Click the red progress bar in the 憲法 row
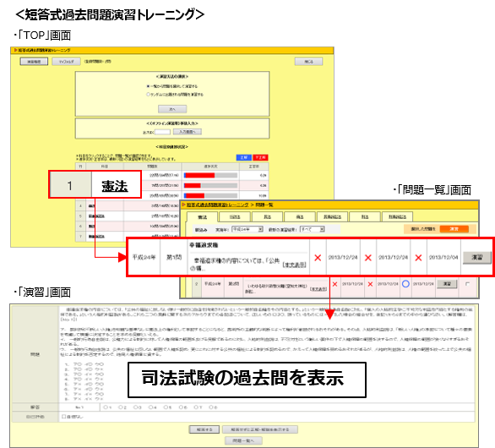495x448 pixels. 200,175
